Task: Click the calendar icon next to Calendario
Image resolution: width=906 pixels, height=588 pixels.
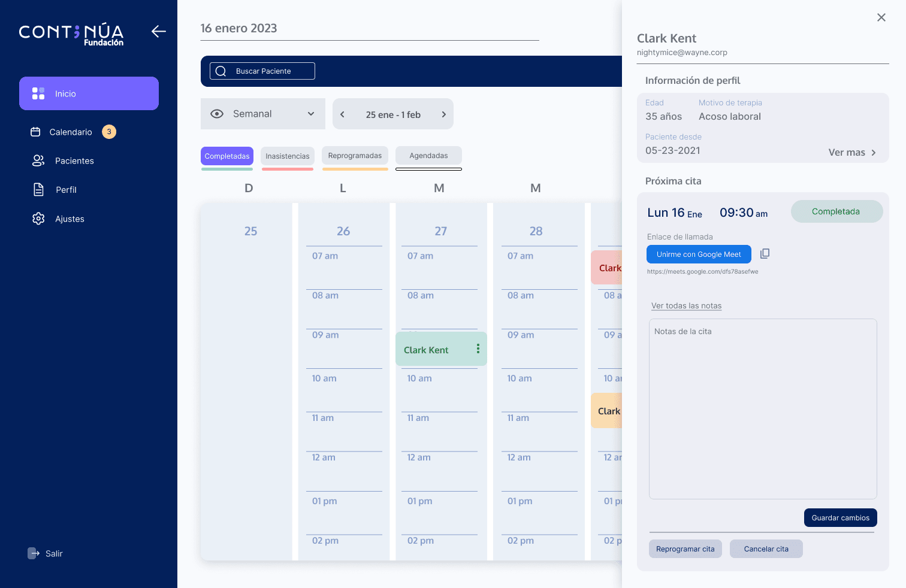Action: coord(35,132)
